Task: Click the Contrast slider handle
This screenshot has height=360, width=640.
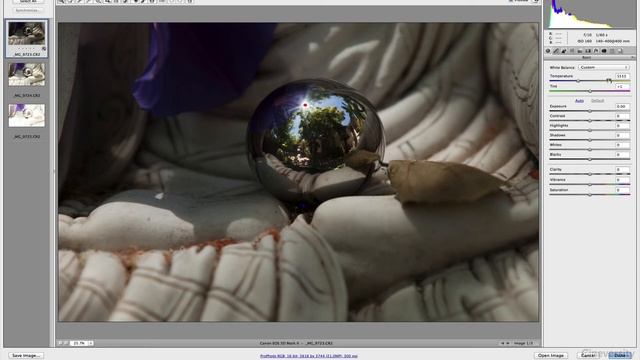Action: pyautogui.click(x=590, y=120)
